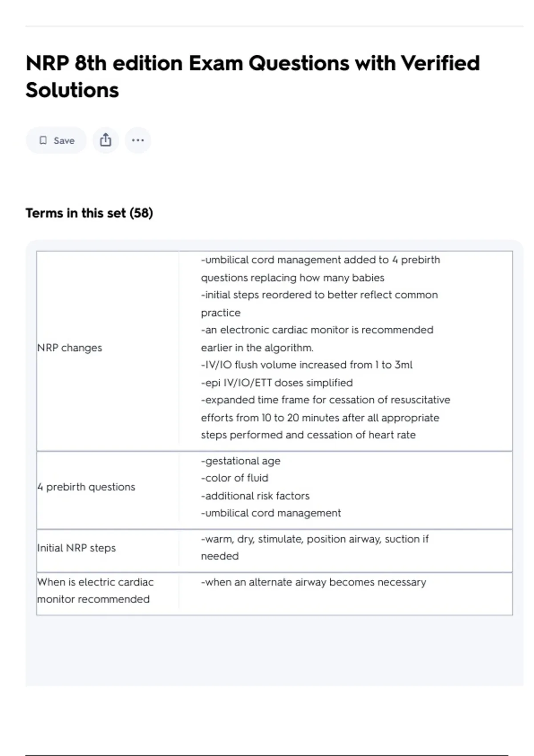Click the '-color of fluid' answer line
Image resolution: width=534 pixels, height=756 pixels.
[235, 478]
